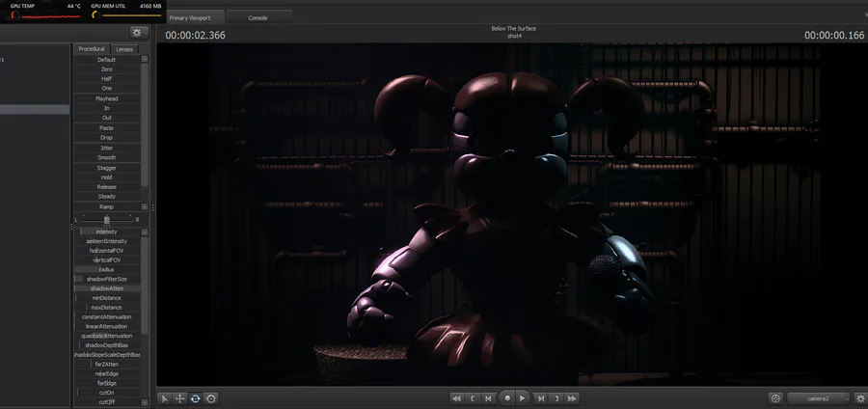Image resolution: width=868 pixels, height=409 pixels.
Task: Apply the In preset
Action: tap(107, 108)
